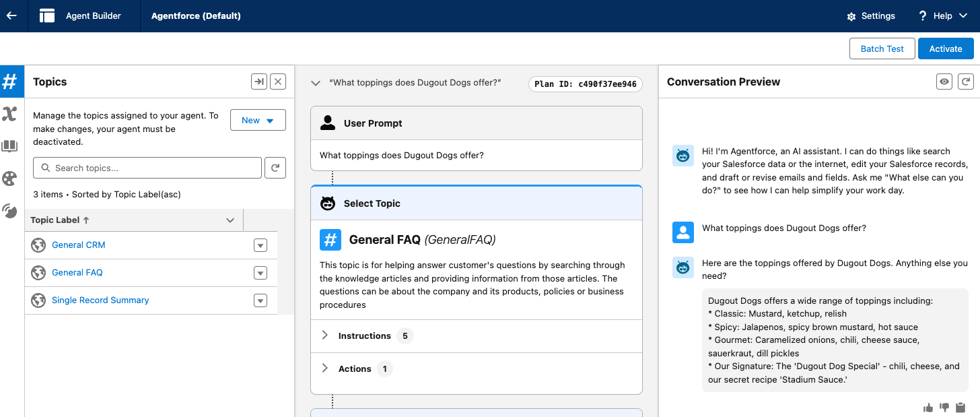
Task: Open the New topic dropdown
Action: [258, 120]
